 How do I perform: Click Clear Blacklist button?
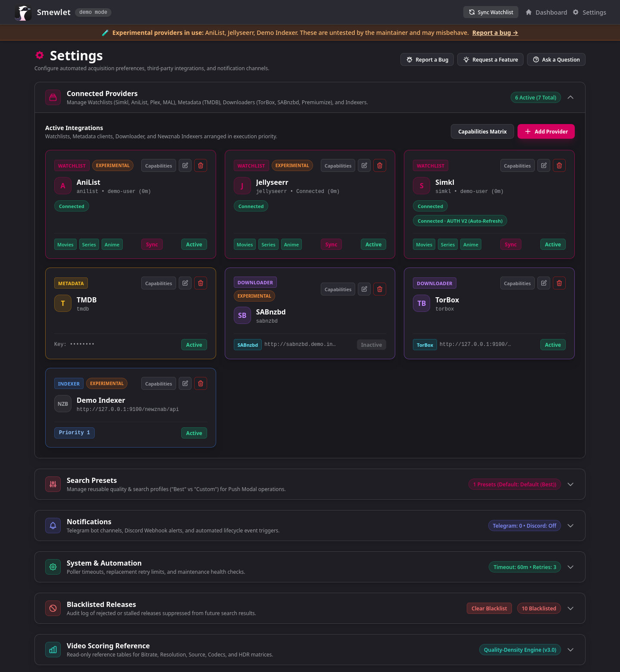tap(489, 608)
